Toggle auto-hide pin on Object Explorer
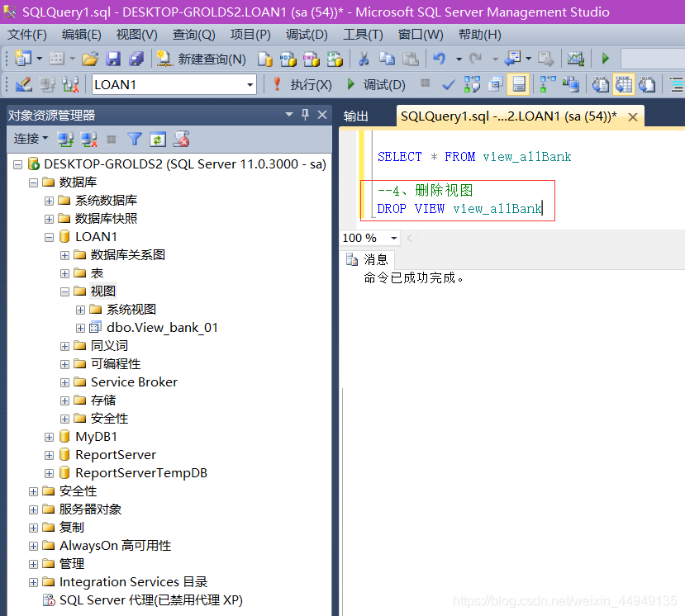 (x=306, y=115)
